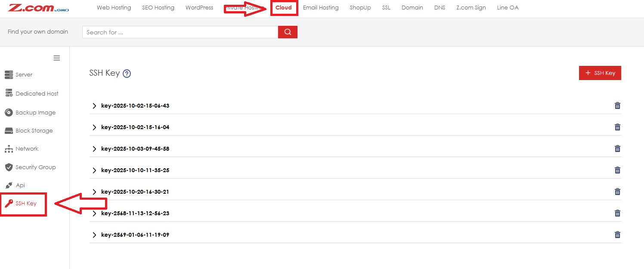The width and height of the screenshot is (644, 269).
Task: Expand key-2025-10-20-16-30-21 chevron
Action: click(94, 192)
